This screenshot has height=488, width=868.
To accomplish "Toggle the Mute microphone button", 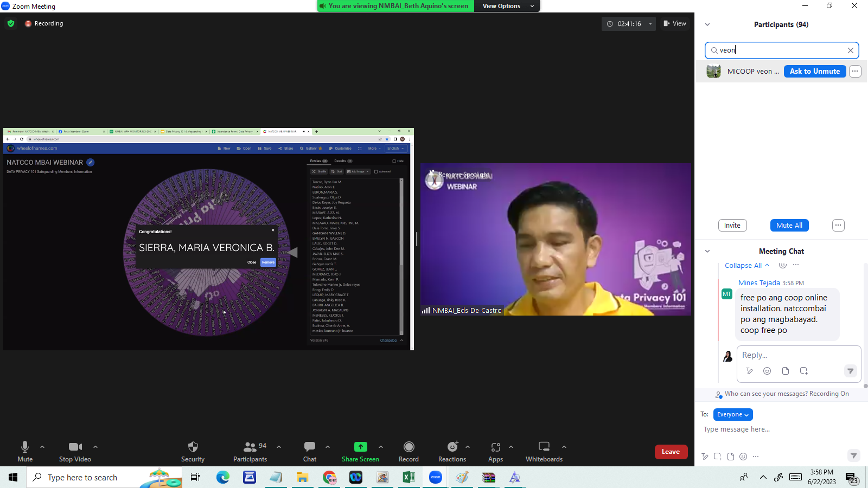I will [x=25, y=452].
